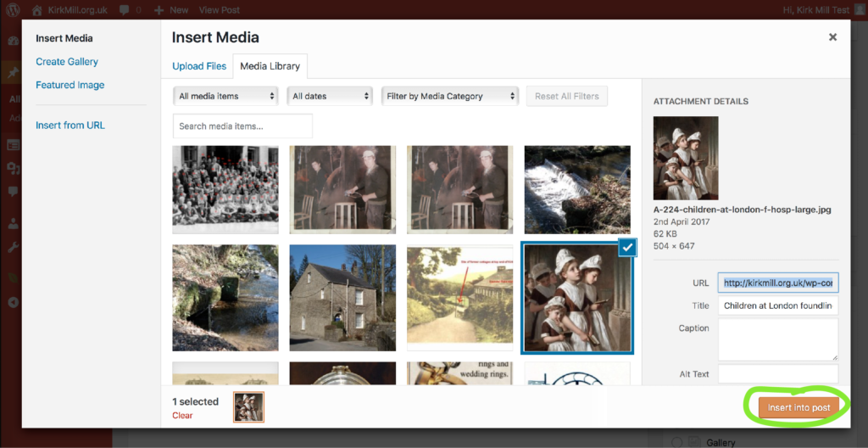Click the Search media items field
This screenshot has height=448, width=868.
pyautogui.click(x=242, y=126)
